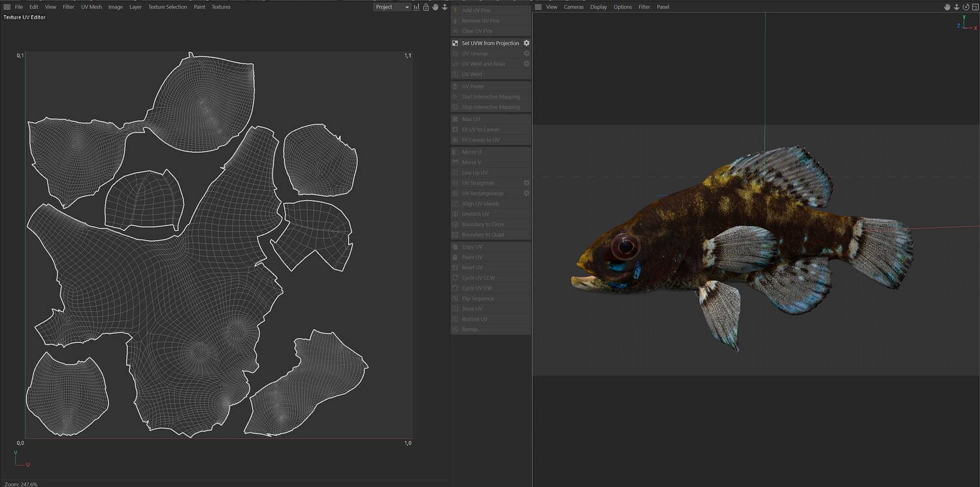The image size is (980, 487).
Task: Click the hand pan icon in 3D viewport
Action: pyautogui.click(x=947, y=7)
